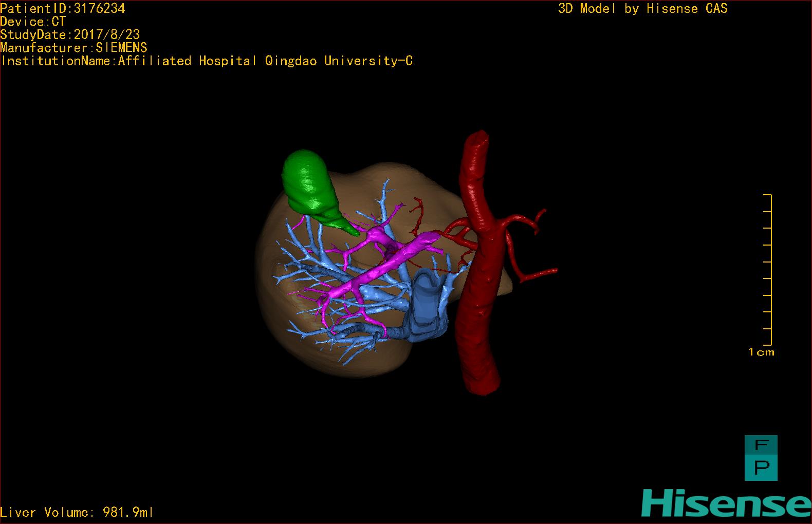
Task: Click the P face of orientation cube
Action: pos(761,467)
